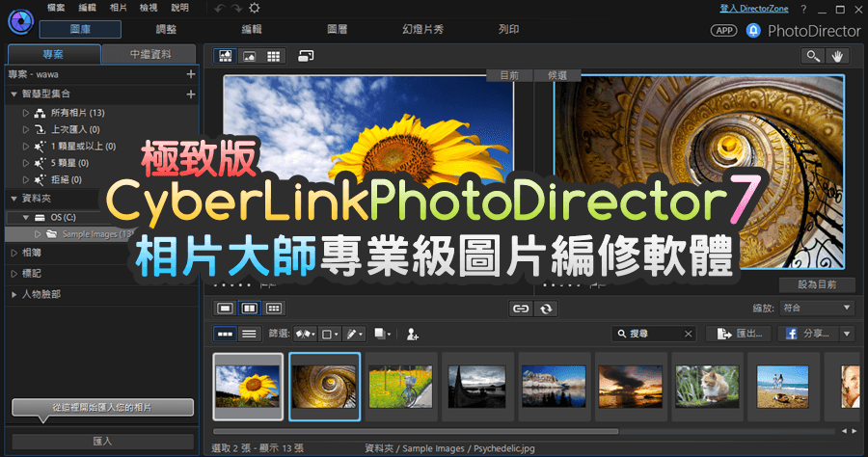The image size is (868, 457).
Task: Toggle the link photos chain icon
Action: [521, 309]
